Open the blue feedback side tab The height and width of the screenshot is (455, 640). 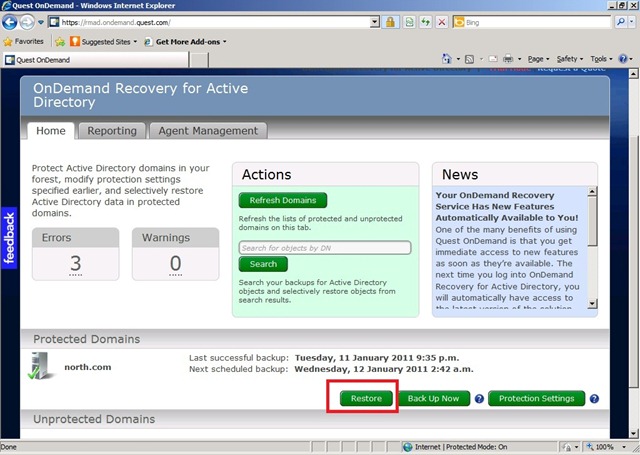9,238
